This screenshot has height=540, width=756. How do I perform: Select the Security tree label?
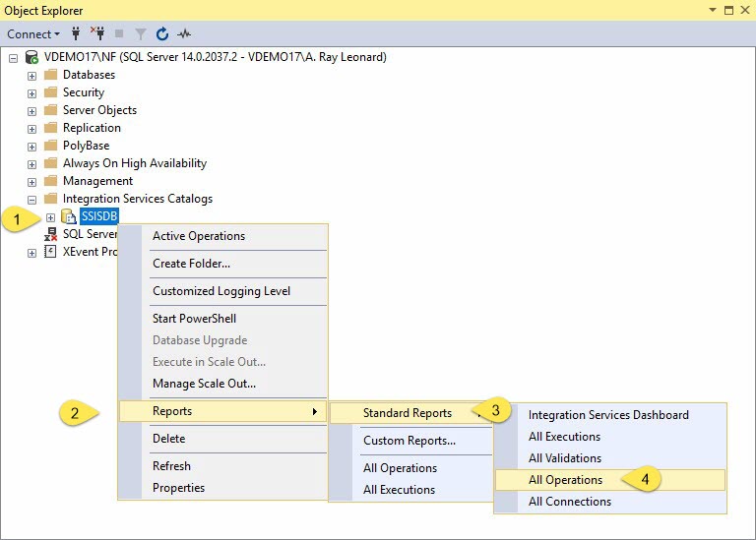pyautogui.click(x=84, y=92)
